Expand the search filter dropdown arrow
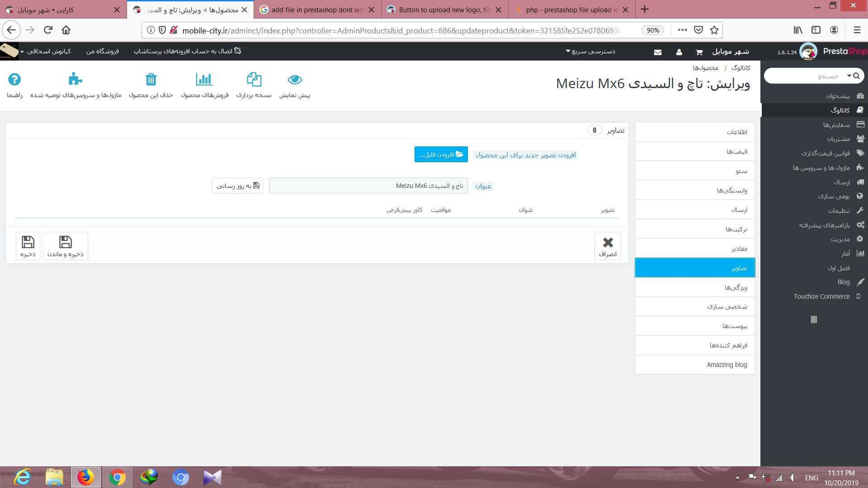Image resolution: width=868 pixels, height=488 pixels. 849,76
